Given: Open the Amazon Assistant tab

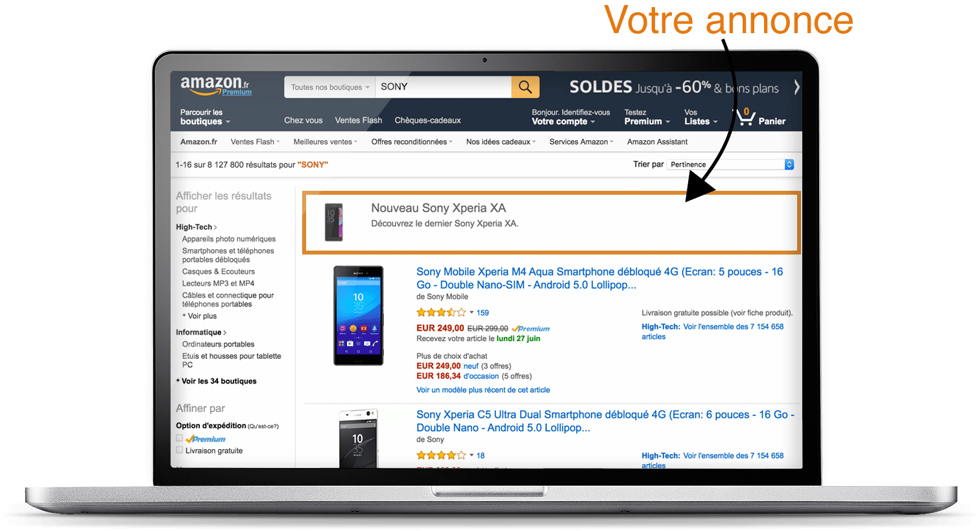Looking at the screenshot, I should click(657, 142).
